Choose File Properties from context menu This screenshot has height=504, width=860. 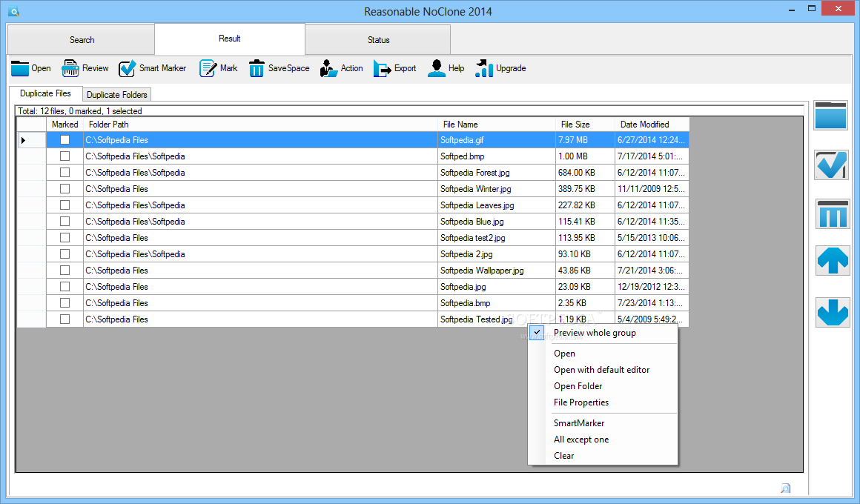(603, 402)
